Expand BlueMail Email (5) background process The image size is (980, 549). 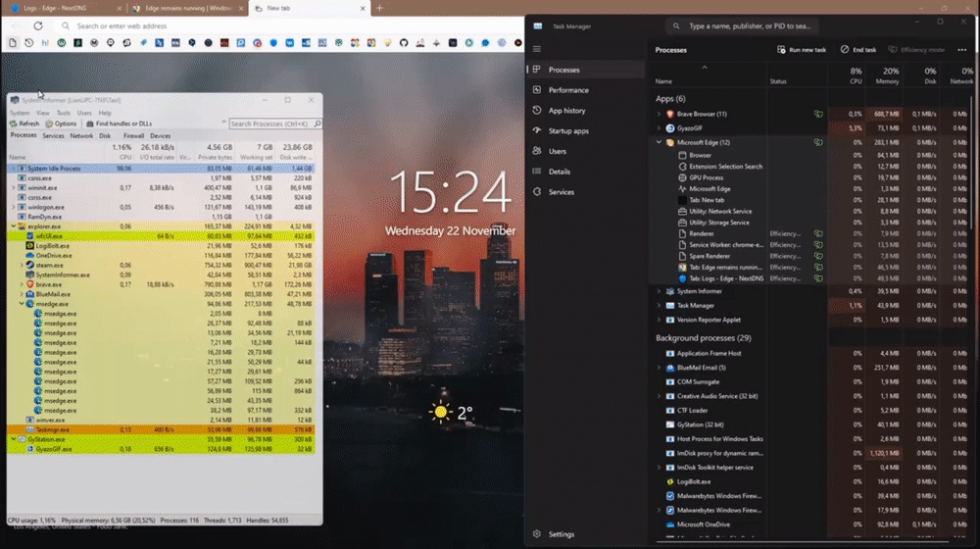659,368
